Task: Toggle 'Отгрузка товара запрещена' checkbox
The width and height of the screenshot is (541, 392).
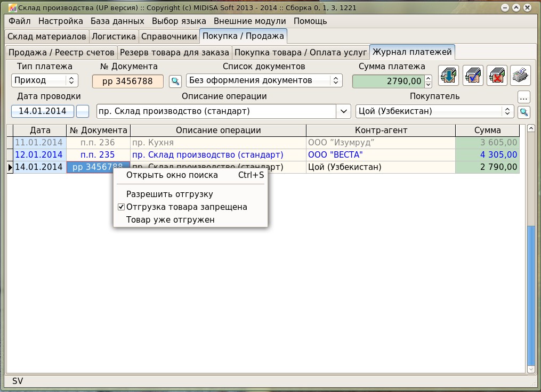Action: 122,207
